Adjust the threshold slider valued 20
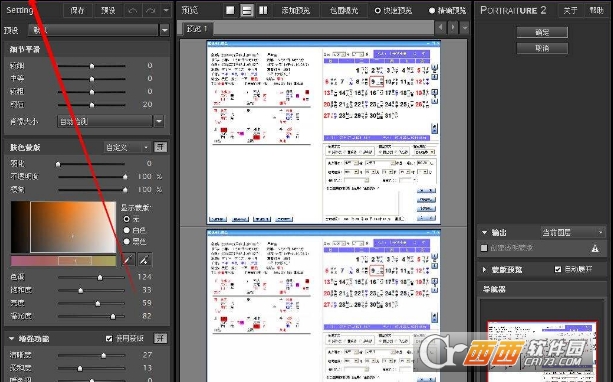The width and height of the screenshot is (613, 382). pyautogui.click(x=92, y=105)
